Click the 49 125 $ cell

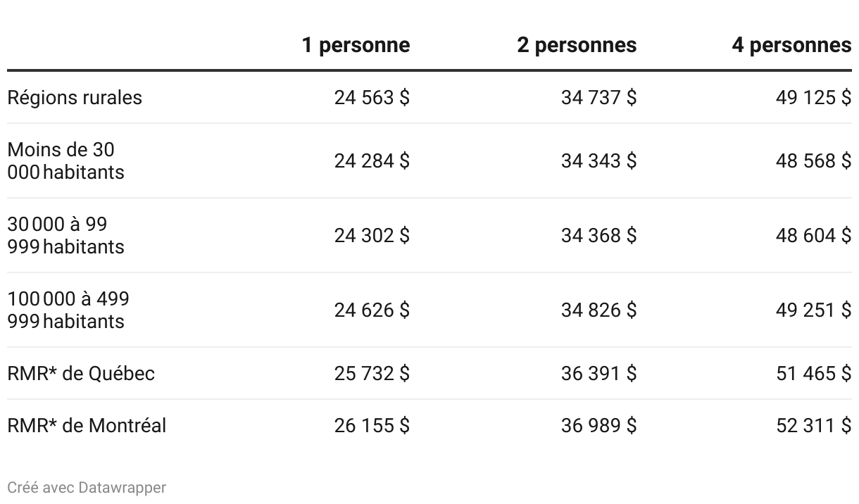(x=813, y=98)
